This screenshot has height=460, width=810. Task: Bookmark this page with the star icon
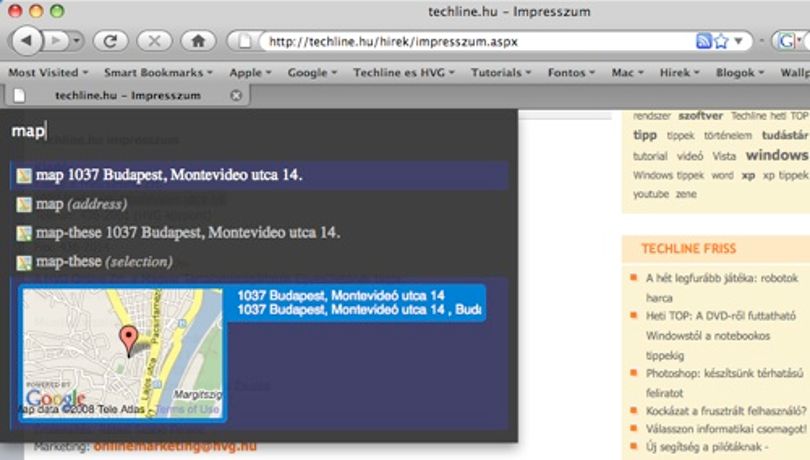(721, 41)
